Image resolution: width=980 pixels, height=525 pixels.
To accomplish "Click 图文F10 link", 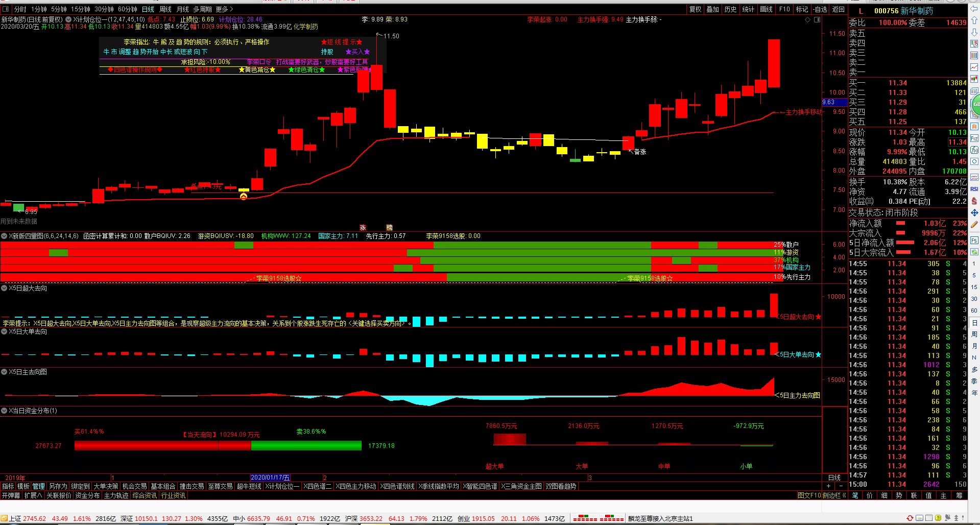I will click(809, 495).
